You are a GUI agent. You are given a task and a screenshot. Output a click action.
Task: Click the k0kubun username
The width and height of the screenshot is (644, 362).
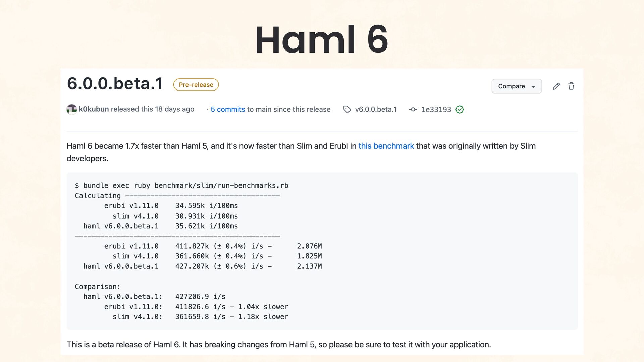(94, 109)
